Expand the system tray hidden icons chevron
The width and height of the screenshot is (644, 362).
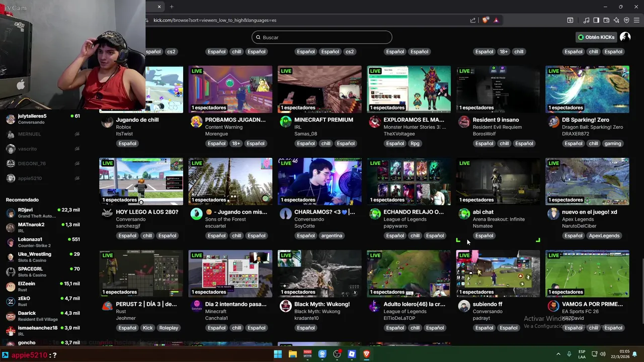(558, 354)
